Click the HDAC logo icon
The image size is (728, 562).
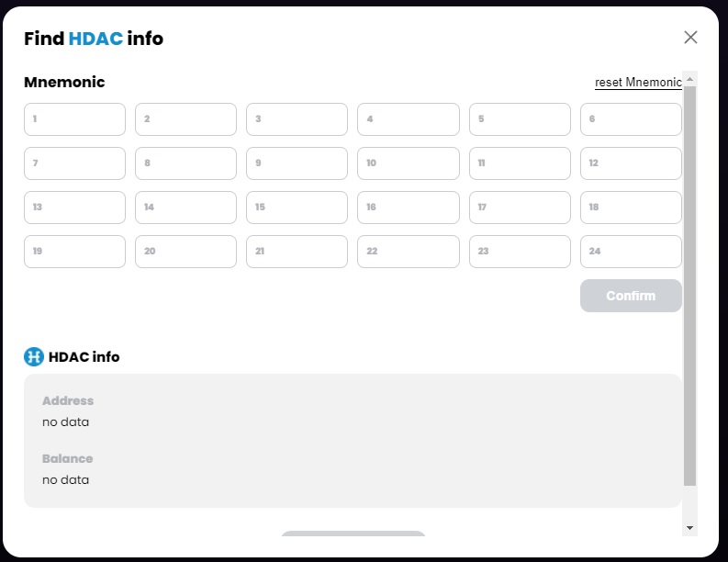[34, 356]
